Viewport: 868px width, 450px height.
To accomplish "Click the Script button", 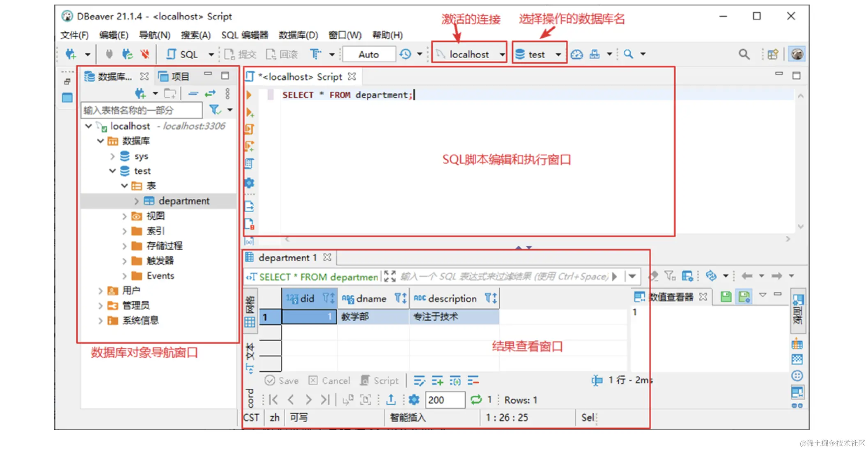I will pos(379,381).
